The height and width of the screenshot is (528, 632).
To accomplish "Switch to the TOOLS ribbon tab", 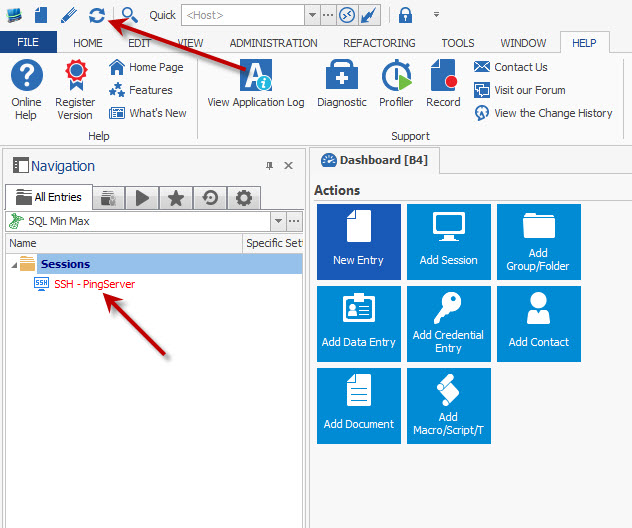I will [458, 43].
